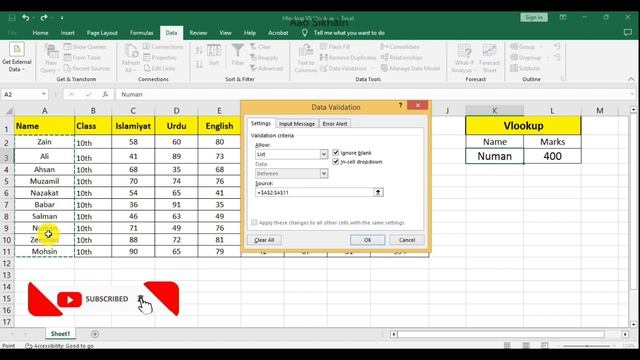Expand the Name Box dropdown arrow
This screenshot has width=640, height=360.
click(x=43, y=94)
